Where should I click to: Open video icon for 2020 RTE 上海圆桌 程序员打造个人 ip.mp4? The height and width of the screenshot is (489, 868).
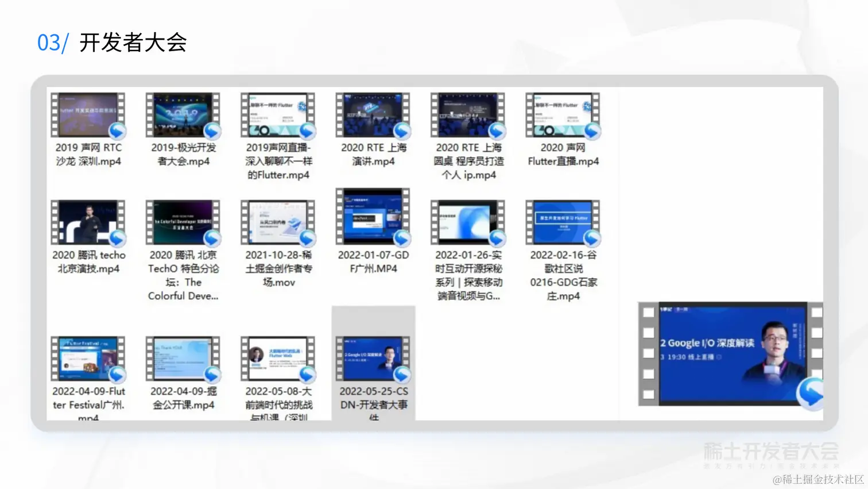click(468, 115)
